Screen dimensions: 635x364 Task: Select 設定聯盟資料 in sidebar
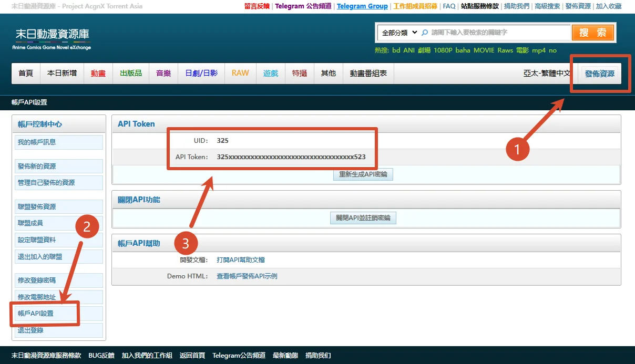coord(59,240)
